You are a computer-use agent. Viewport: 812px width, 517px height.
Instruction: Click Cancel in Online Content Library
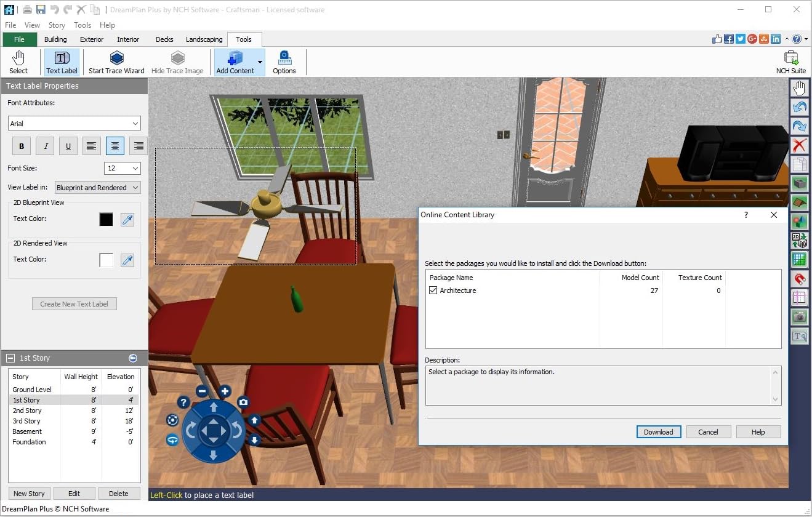pos(709,432)
